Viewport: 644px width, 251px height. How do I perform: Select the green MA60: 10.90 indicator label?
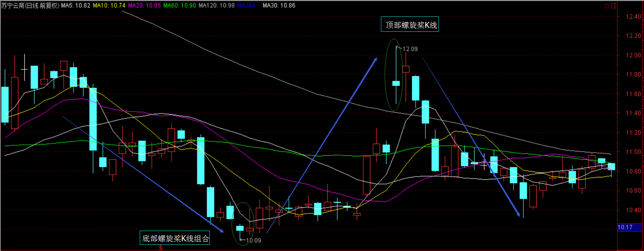179,5
